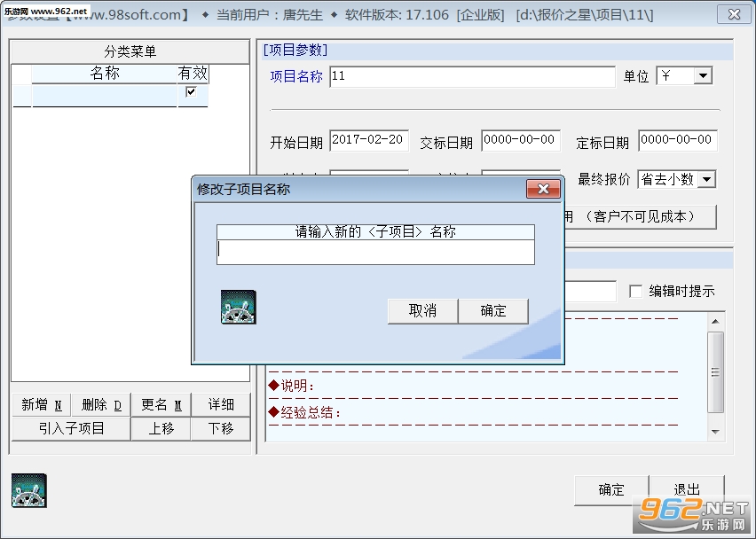Click the 更名 M button

[161, 404]
